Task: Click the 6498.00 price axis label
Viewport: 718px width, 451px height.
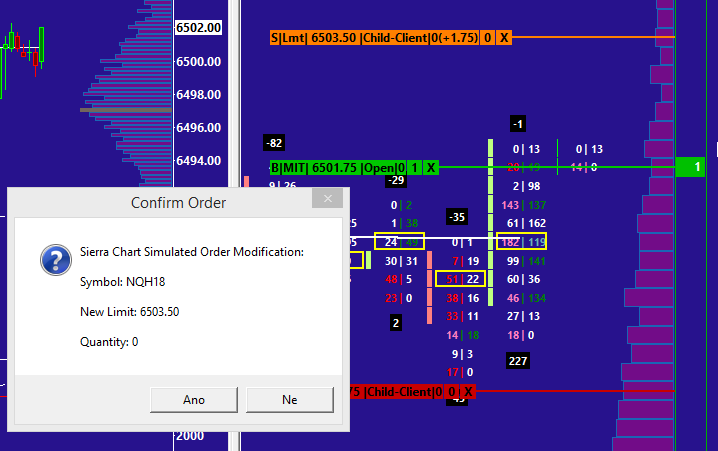Action: coord(199,95)
